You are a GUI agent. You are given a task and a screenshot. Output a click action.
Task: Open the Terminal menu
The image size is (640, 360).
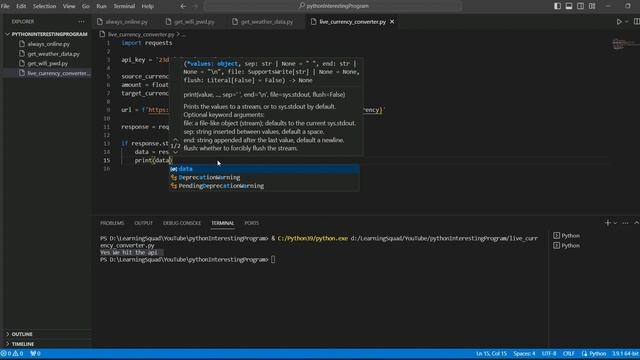pos(124,6)
